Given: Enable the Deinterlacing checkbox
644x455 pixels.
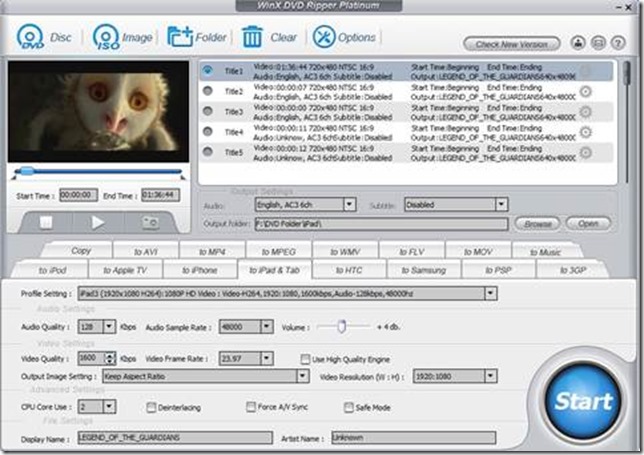Looking at the screenshot, I should coord(151,408).
